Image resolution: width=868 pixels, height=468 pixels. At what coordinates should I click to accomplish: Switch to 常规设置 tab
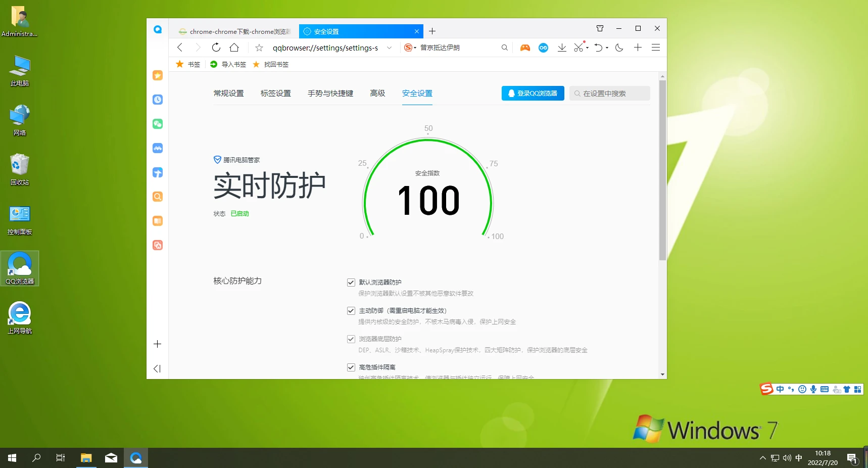(229, 93)
